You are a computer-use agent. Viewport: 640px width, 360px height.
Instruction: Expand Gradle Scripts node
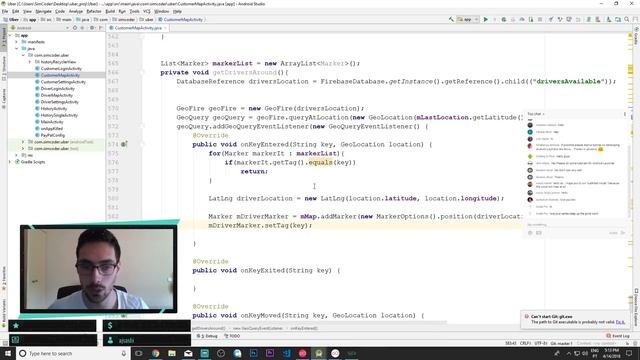(10, 162)
